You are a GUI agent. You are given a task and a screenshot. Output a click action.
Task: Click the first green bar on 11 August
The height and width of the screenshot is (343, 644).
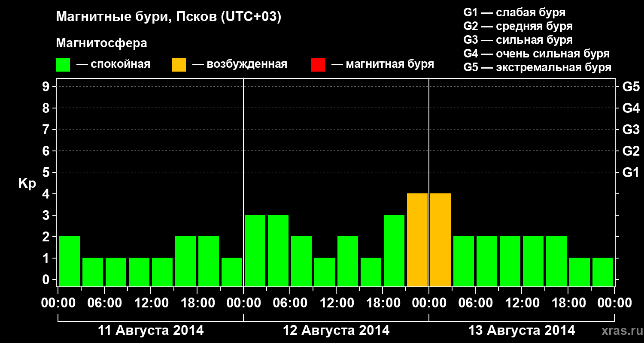tap(70, 261)
